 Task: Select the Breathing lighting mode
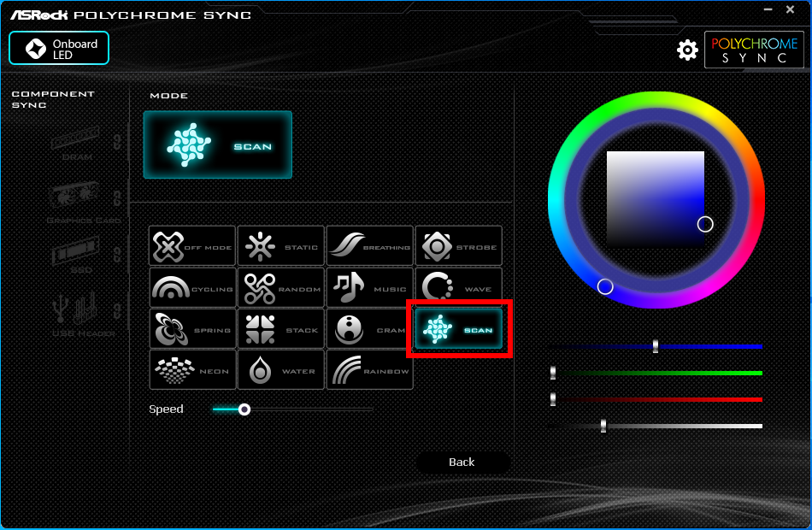(x=370, y=245)
